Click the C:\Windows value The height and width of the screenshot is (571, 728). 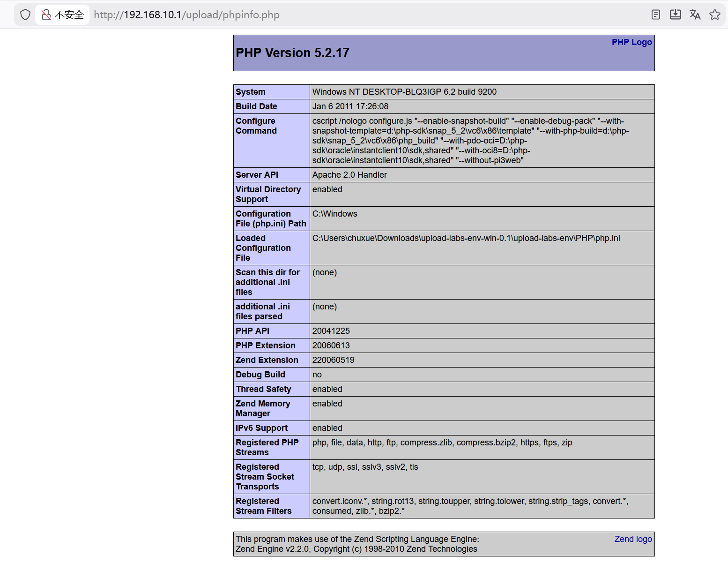(x=334, y=214)
